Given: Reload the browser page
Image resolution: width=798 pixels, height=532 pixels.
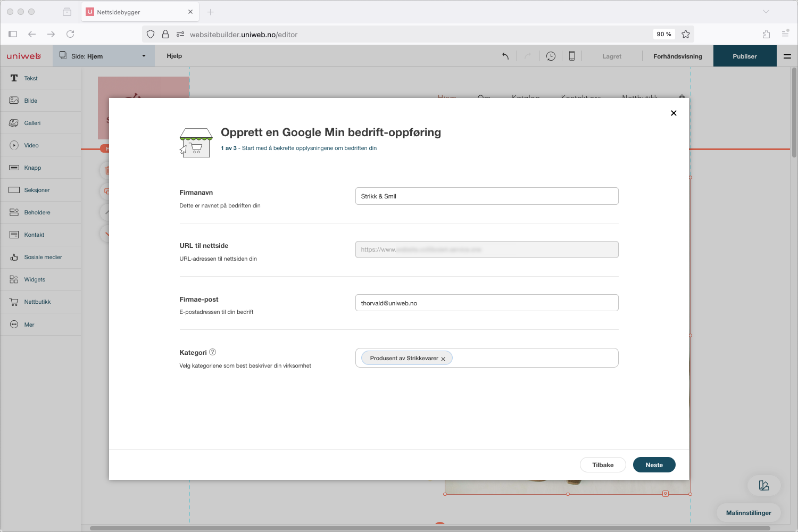Looking at the screenshot, I should coord(70,34).
